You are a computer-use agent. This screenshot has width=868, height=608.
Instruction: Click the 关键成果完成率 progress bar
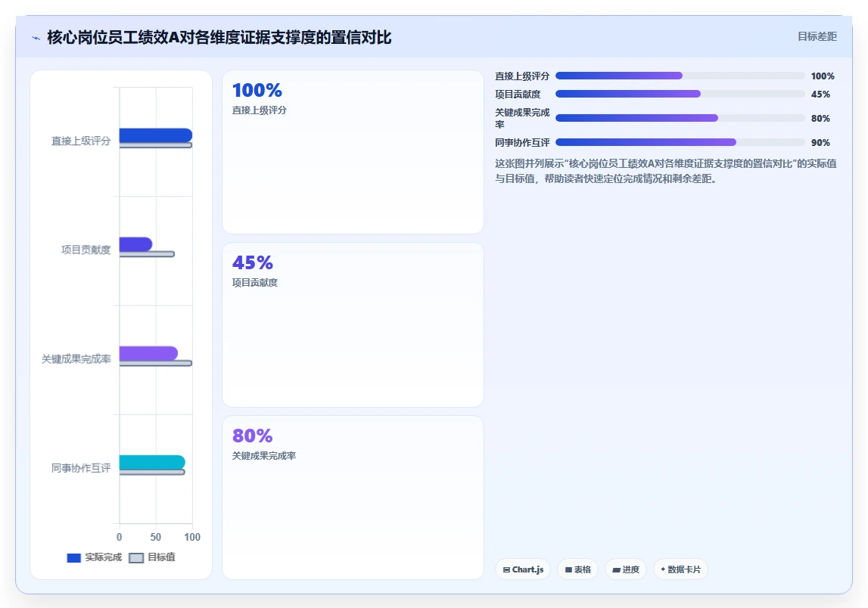[680, 118]
